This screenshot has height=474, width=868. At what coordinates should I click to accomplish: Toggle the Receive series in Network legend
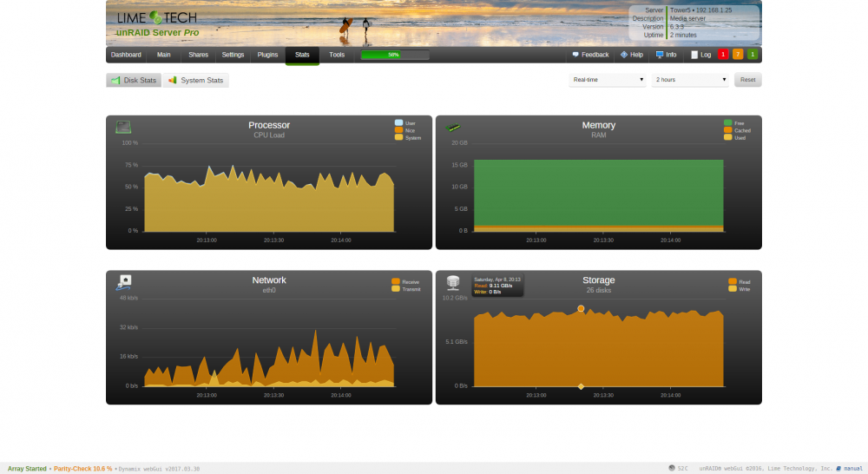pyautogui.click(x=405, y=282)
